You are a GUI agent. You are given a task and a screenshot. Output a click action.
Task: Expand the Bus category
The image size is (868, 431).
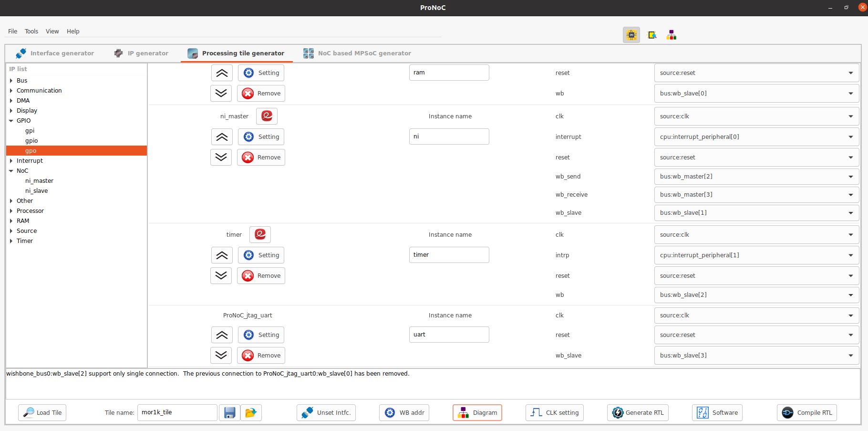click(x=11, y=81)
